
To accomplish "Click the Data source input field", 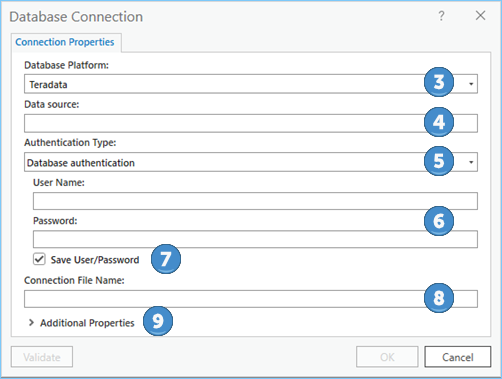I will (251, 123).
